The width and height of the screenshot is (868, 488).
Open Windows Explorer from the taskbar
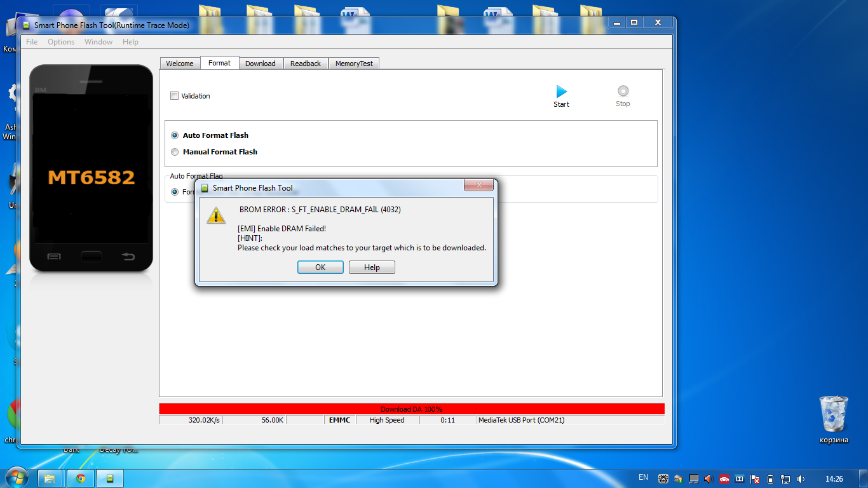click(50, 478)
